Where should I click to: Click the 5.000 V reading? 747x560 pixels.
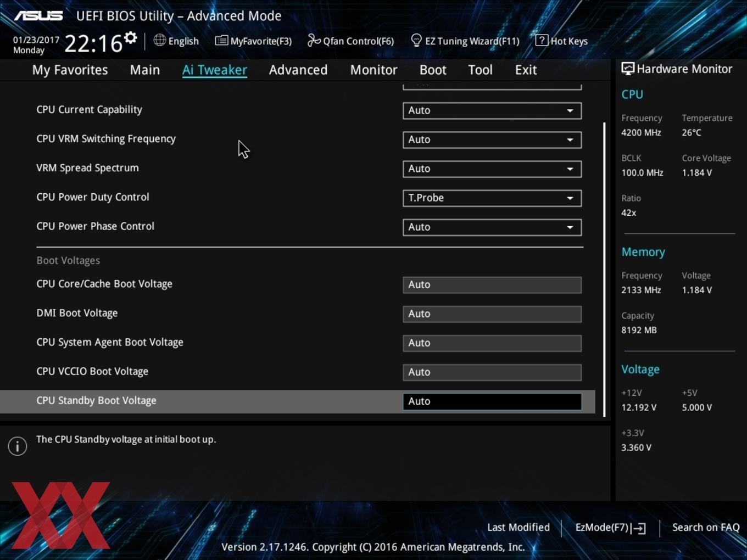coord(697,407)
